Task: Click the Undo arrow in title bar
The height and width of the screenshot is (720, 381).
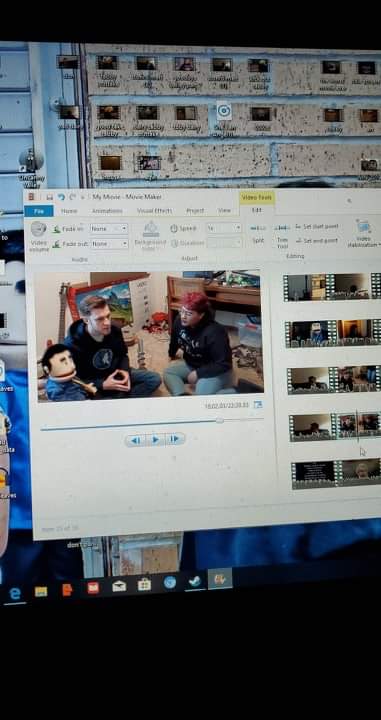Action: pyautogui.click(x=61, y=197)
